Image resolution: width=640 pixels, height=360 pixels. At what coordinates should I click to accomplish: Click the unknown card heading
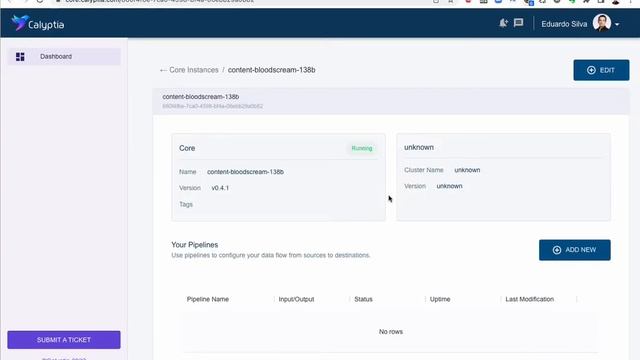(x=419, y=147)
